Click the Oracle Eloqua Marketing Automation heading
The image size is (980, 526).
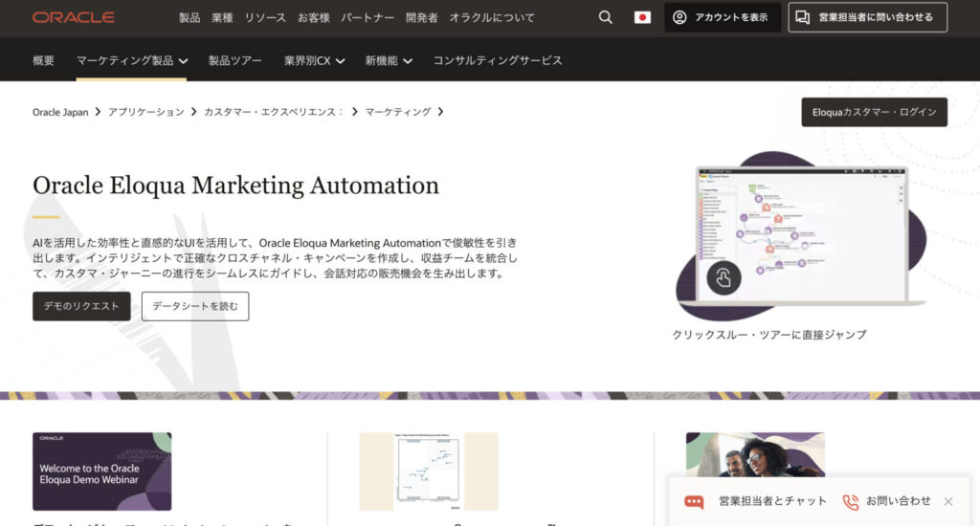pos(235,186)
